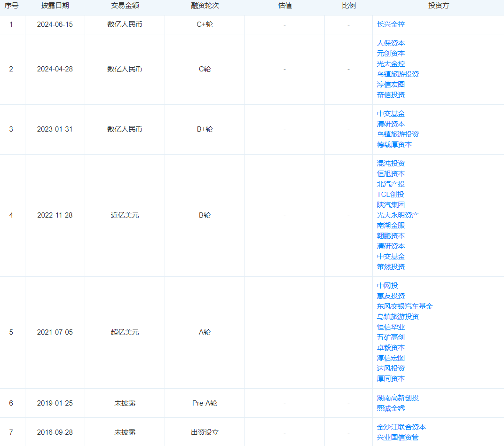Click the C+轮 round cell
This screenshot has width=504, height=446.
point(205,24)
